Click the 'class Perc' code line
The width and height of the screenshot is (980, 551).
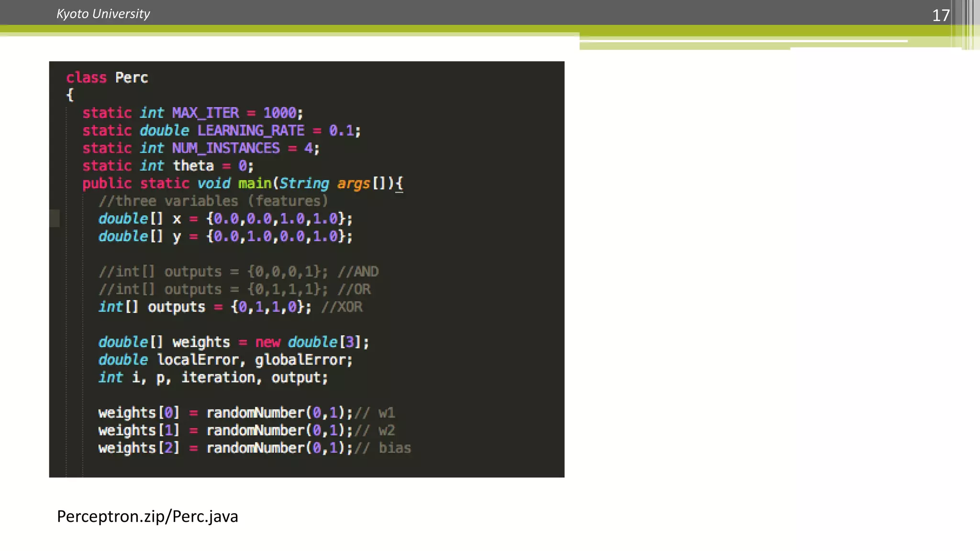click(x=107, y=77)
